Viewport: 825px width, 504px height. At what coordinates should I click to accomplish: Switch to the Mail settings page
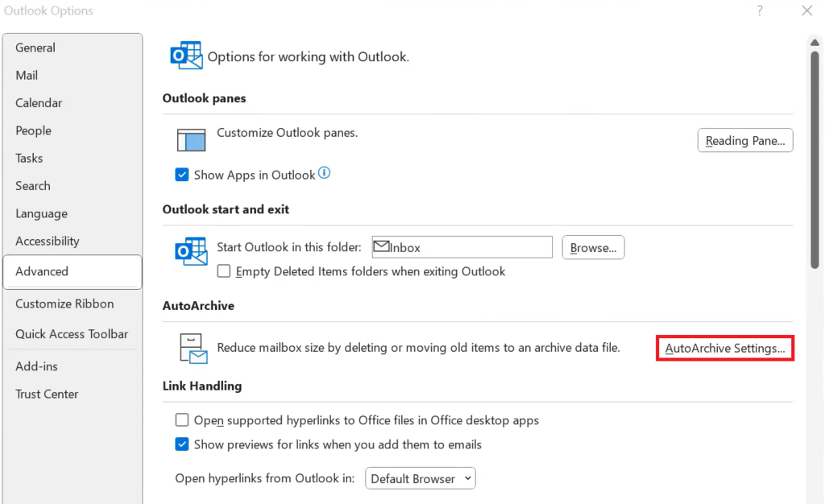point(27,75)
